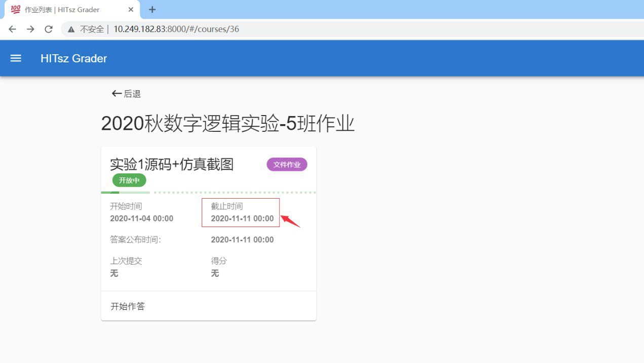Click the 后退 back link

[x=127, y=94]
